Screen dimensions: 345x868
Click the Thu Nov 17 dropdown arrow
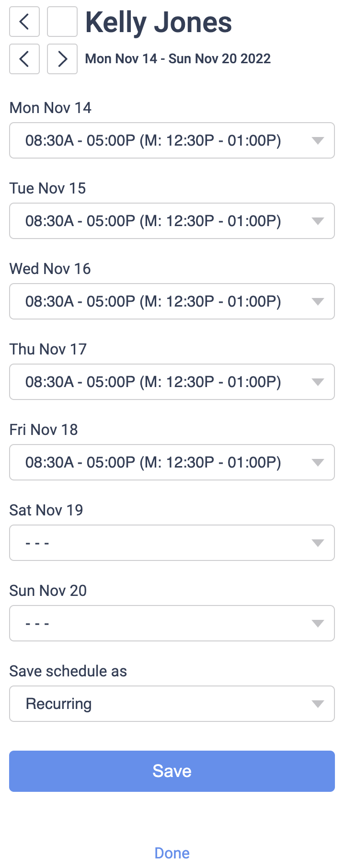318,382
